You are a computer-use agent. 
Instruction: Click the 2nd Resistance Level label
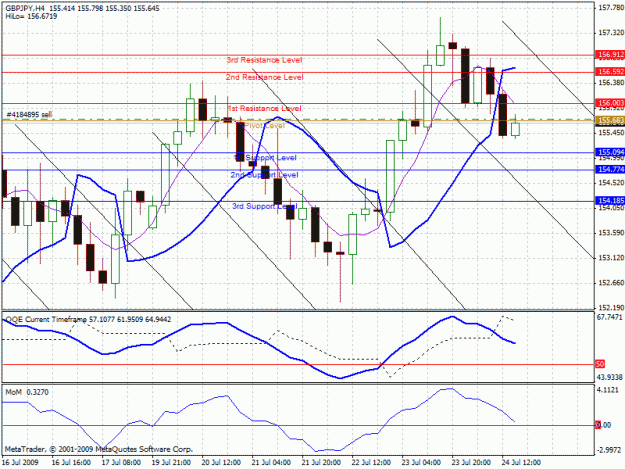point(265,77)
